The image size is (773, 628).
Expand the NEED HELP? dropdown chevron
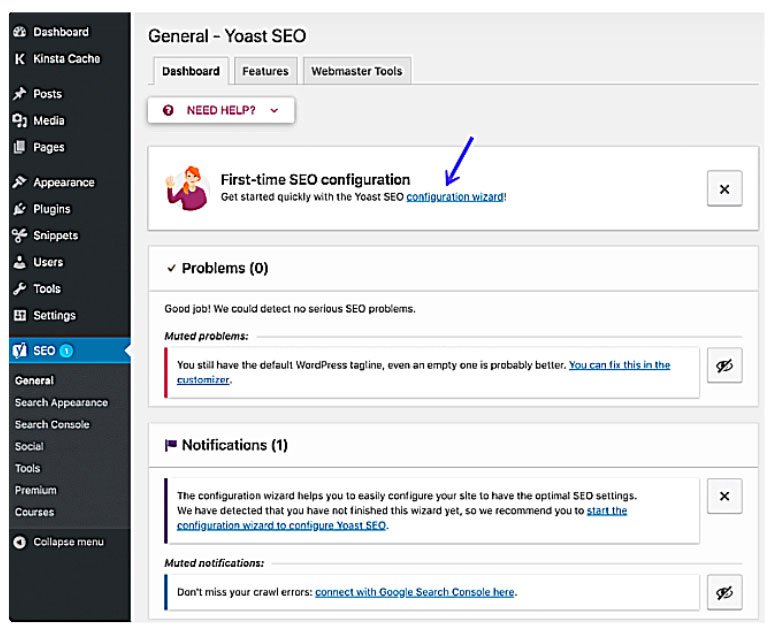(274, 110)
